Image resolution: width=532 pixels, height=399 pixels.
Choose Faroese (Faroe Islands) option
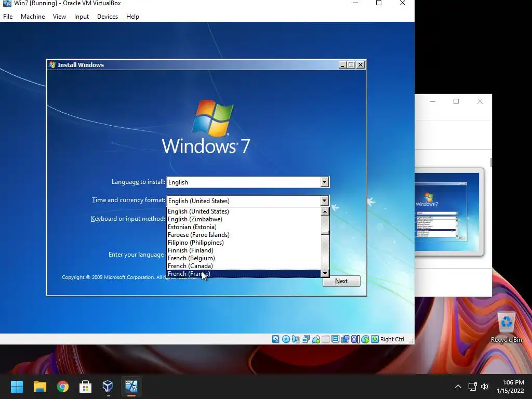click(244, 235)
